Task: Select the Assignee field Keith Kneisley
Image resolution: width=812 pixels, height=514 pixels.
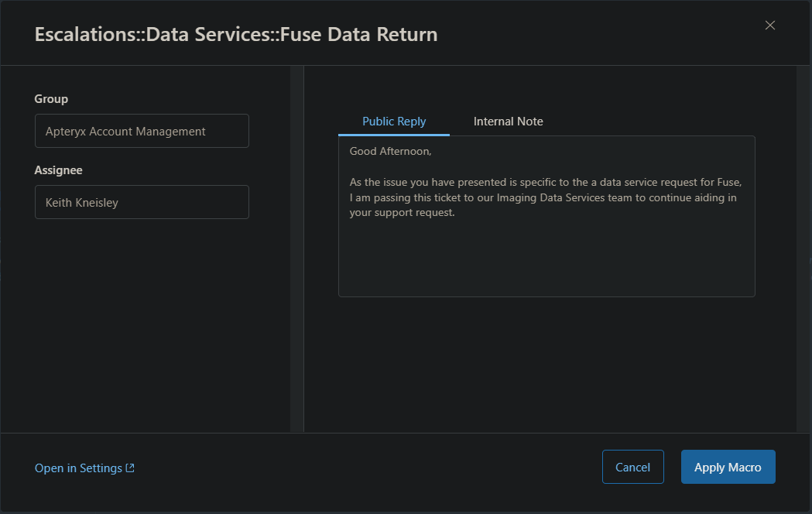Action: pyautogui.click(x=142, y=202)
